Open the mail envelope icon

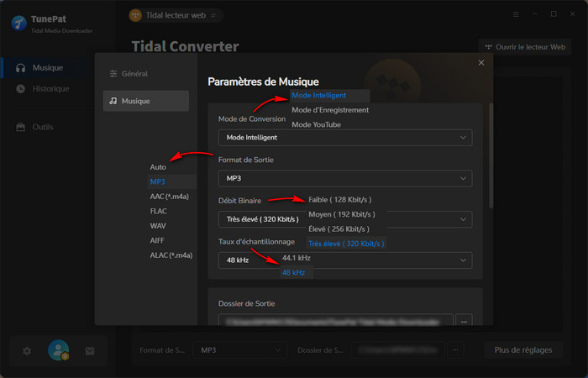(x=90, y=351)
